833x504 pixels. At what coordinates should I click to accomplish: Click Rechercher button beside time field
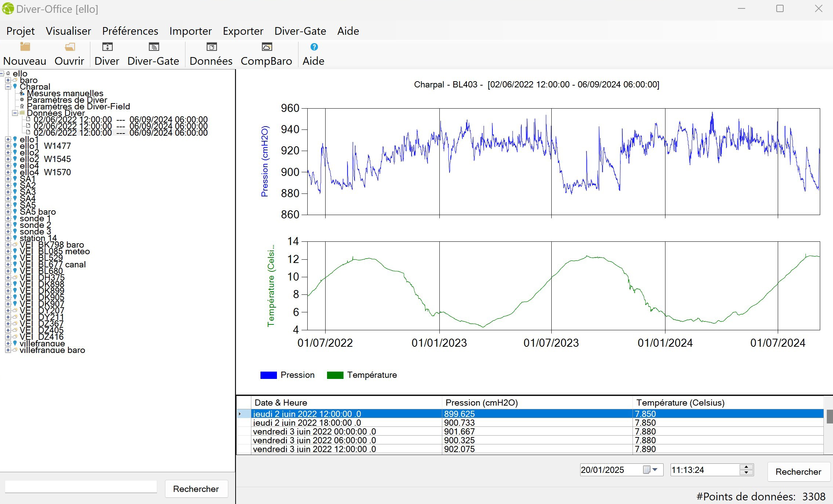coord(798,472)
